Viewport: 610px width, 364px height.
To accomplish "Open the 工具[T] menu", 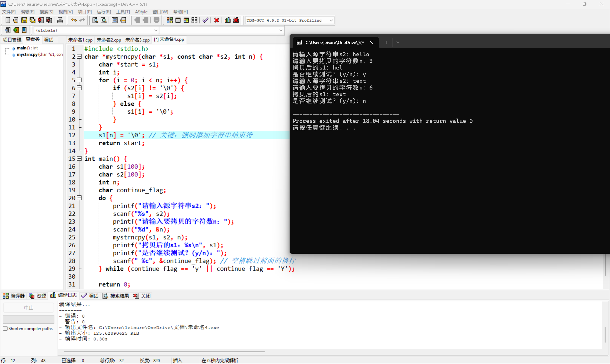I will pos(123,11).
